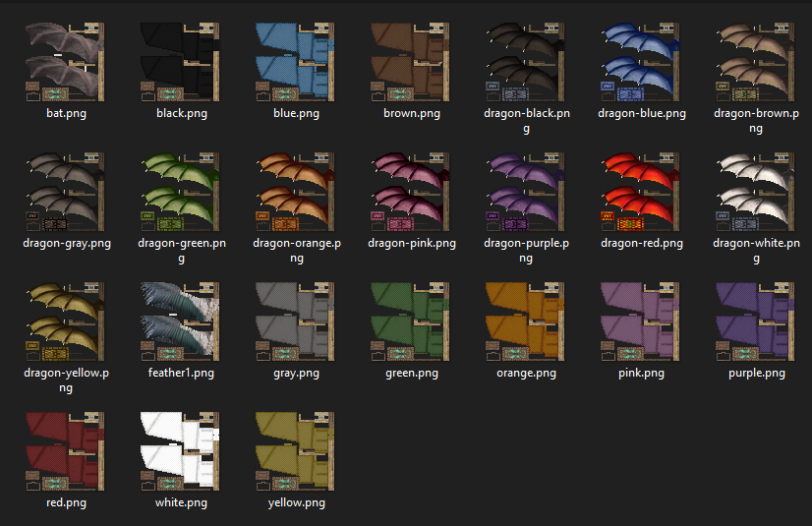Choose the white.png texture thumbnail
812x526 pixels.
(x=180, y=451)
